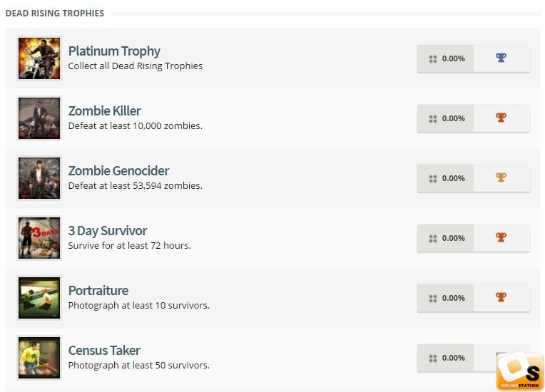Click the rarity dots icon in Zombie Genocider row
This screenshot has height=392, width=545.
coord(433,179)
